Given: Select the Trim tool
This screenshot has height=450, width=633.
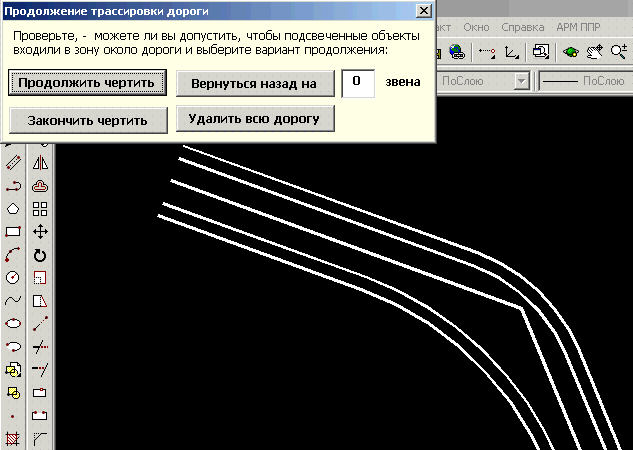Looking at the screenshot, I should point(40,347).
